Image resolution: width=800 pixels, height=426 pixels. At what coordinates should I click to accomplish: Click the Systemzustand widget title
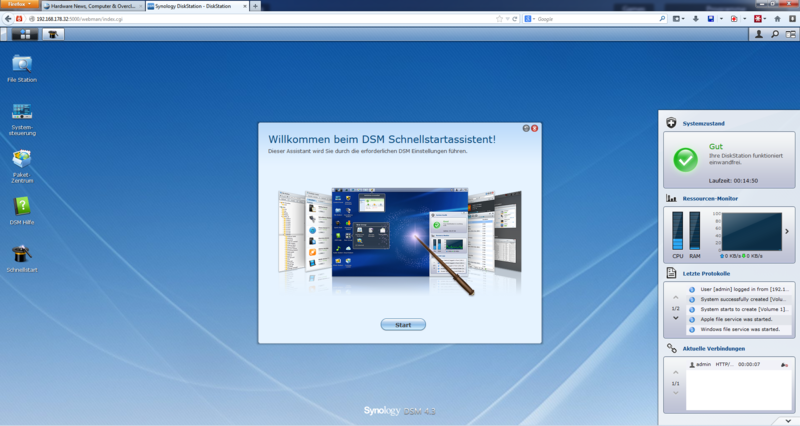tap(704, 123)
